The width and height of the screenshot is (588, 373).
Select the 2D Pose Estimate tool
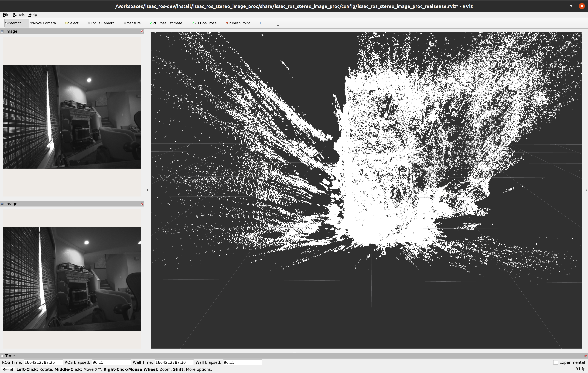coord(166,23)
